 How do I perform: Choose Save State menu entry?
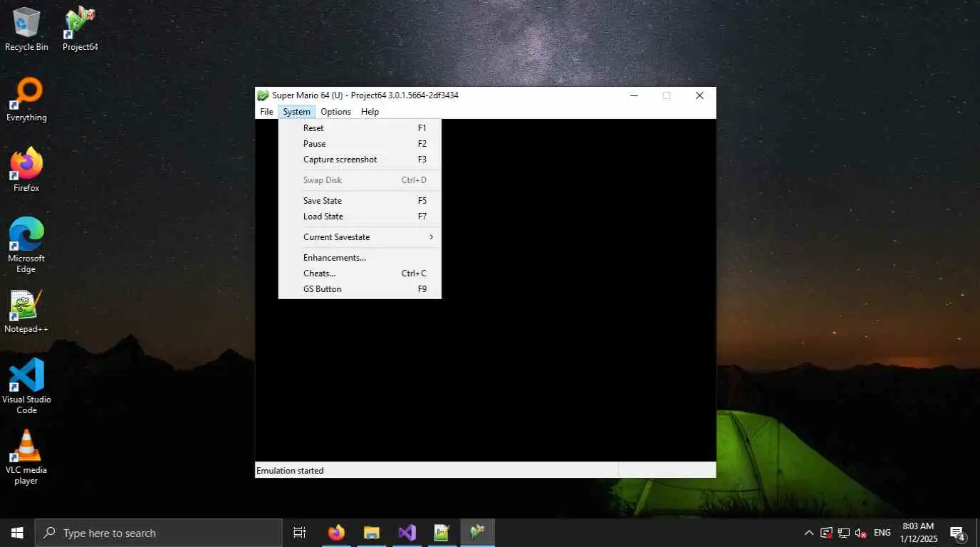360,201
